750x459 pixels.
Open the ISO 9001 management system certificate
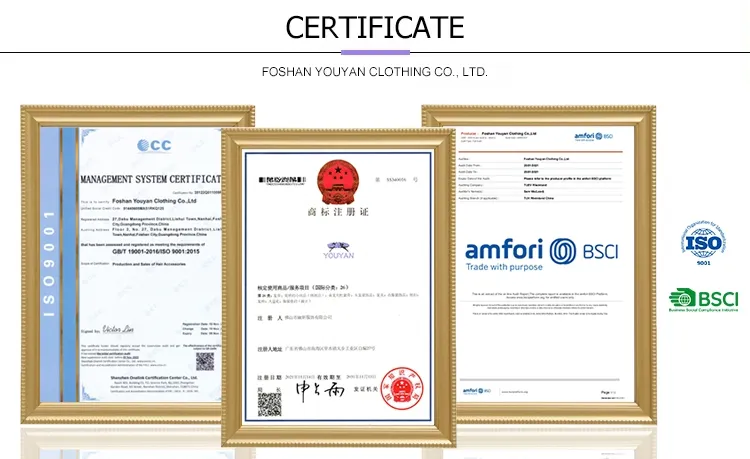[122, 264]
